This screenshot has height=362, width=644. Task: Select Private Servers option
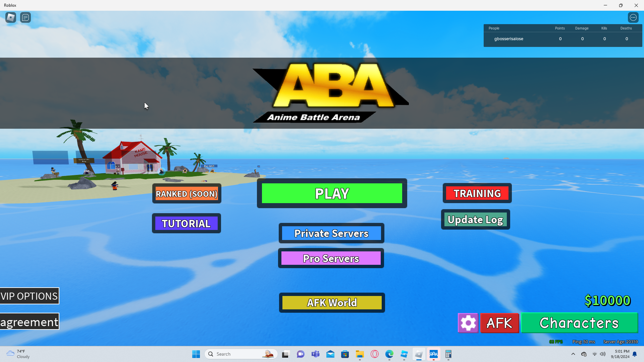tap(331, 233)
